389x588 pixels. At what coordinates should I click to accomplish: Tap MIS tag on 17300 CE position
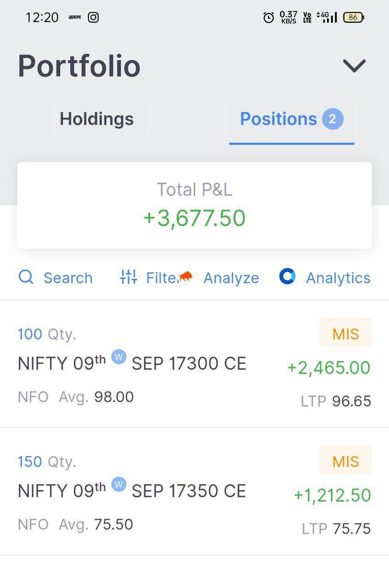345,334
